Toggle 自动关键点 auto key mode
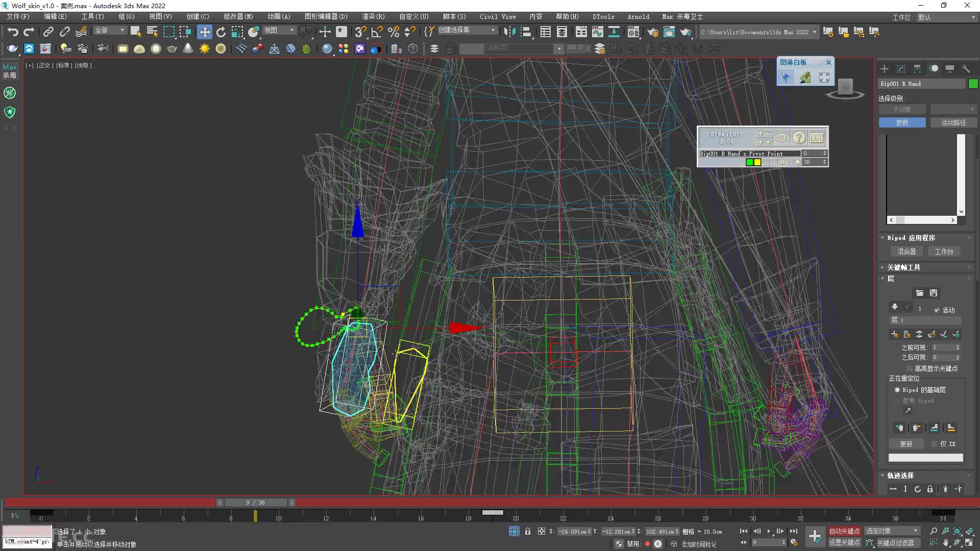Image resolution: width=980 pixels, height=551 pixels. 844,531
